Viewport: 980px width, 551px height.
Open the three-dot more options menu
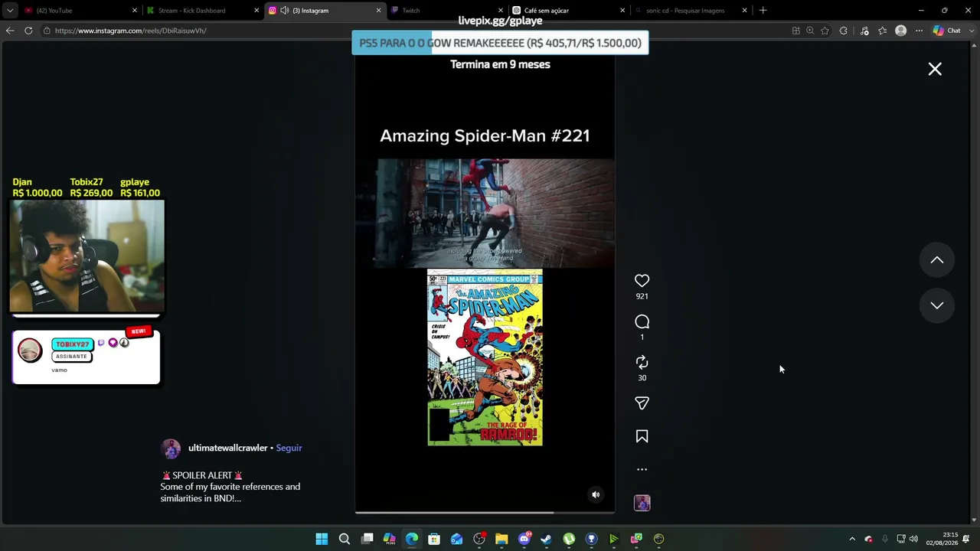(x=642, y=469)
